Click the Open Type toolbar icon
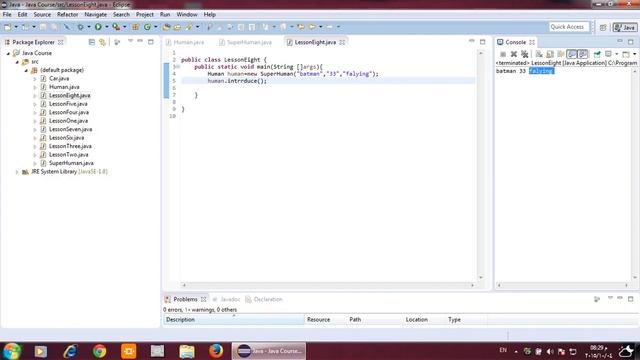 166,27
